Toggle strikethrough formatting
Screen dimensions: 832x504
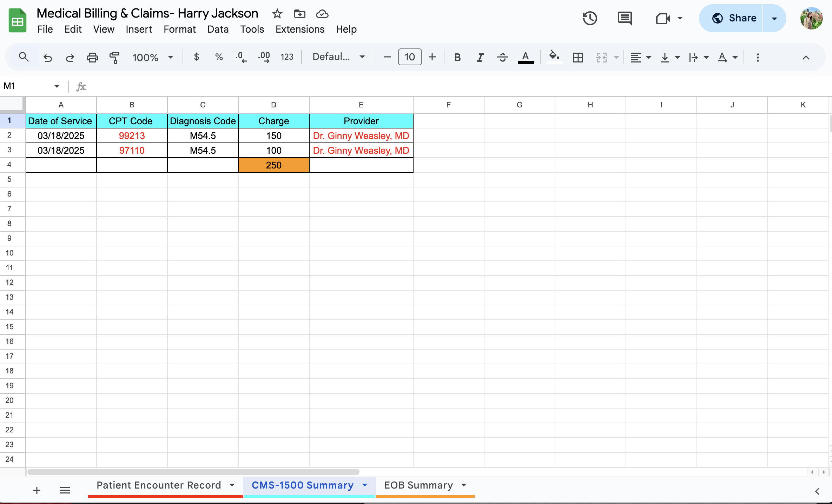[x=502, y=57]
